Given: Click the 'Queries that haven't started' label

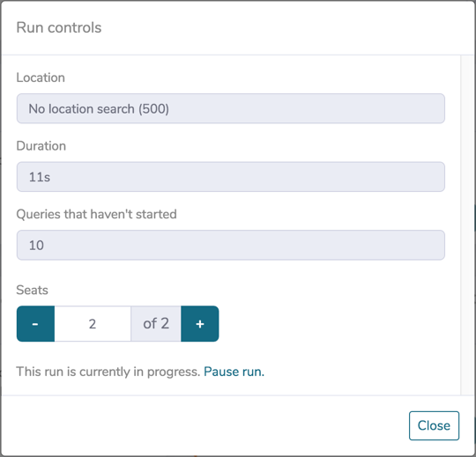Looking at the screenshot, I should (x=97, y=214).
